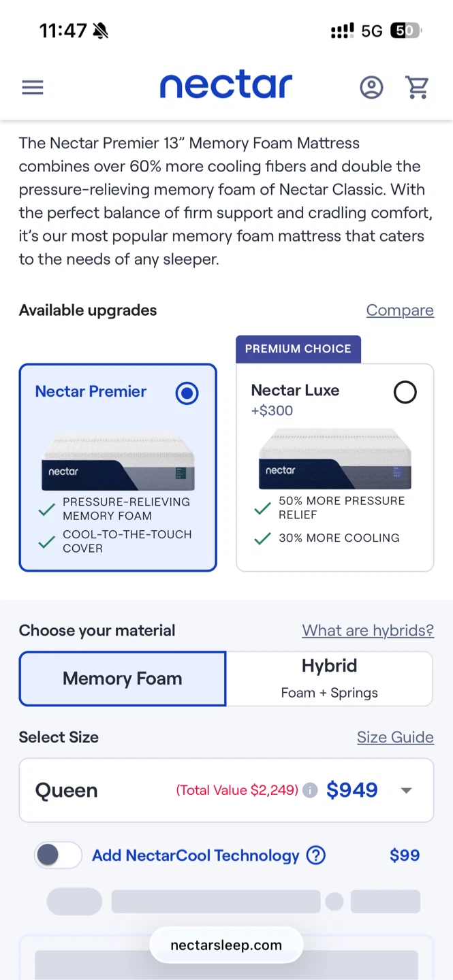Tap the battery indicator in status bar
The width and height of the screenshot is (453, 980).
405,31
